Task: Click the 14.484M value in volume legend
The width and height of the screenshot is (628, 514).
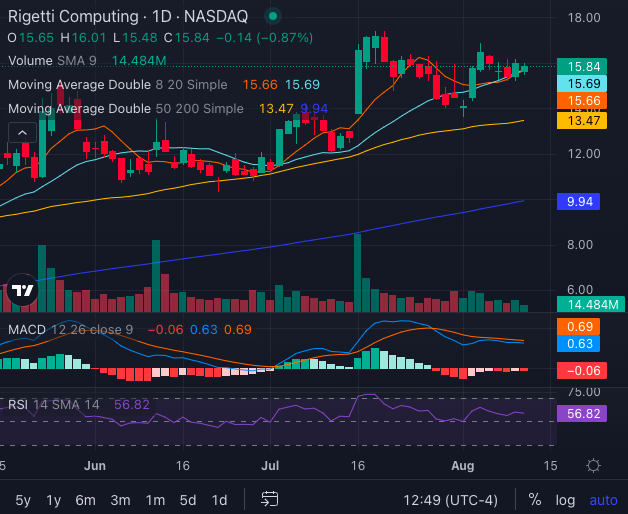Action: click(x=139, y=60)
